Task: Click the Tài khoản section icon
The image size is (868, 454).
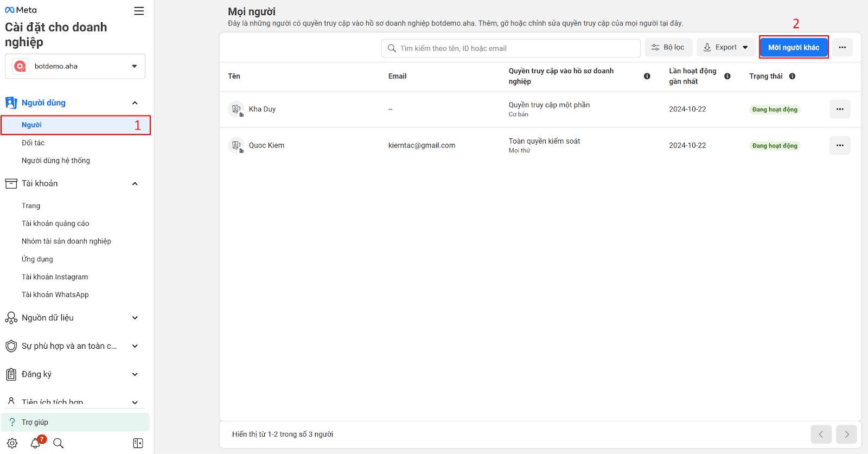Action: point(11,183)
